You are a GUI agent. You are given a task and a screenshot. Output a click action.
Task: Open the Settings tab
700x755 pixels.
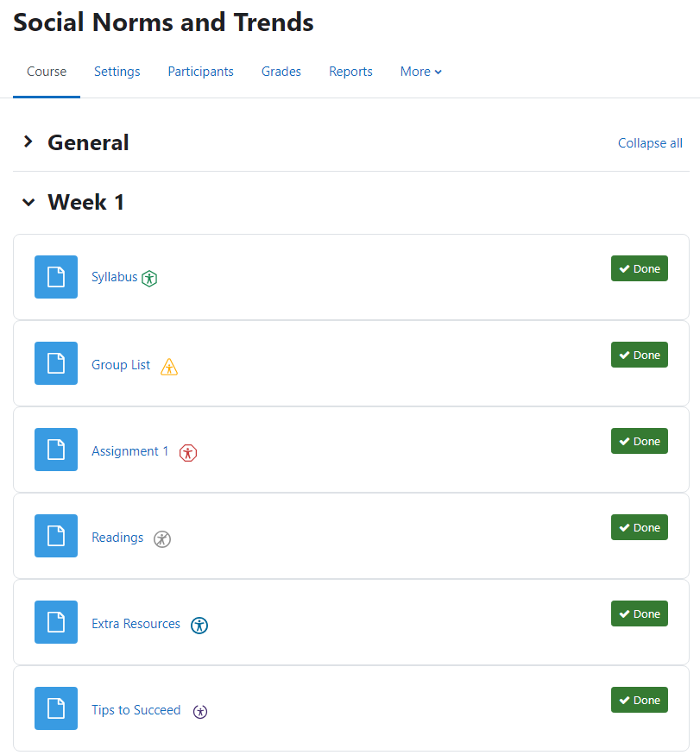click(x=117, y=72)
